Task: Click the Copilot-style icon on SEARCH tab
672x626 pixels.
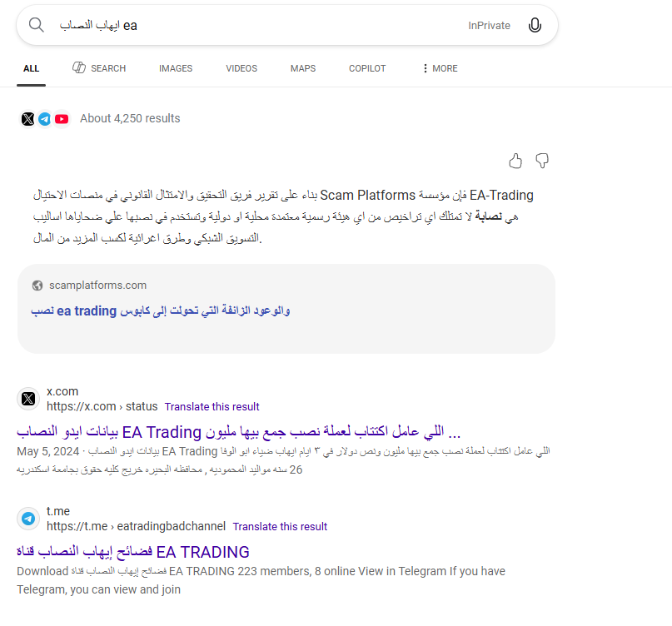Action: pos(79,67)
